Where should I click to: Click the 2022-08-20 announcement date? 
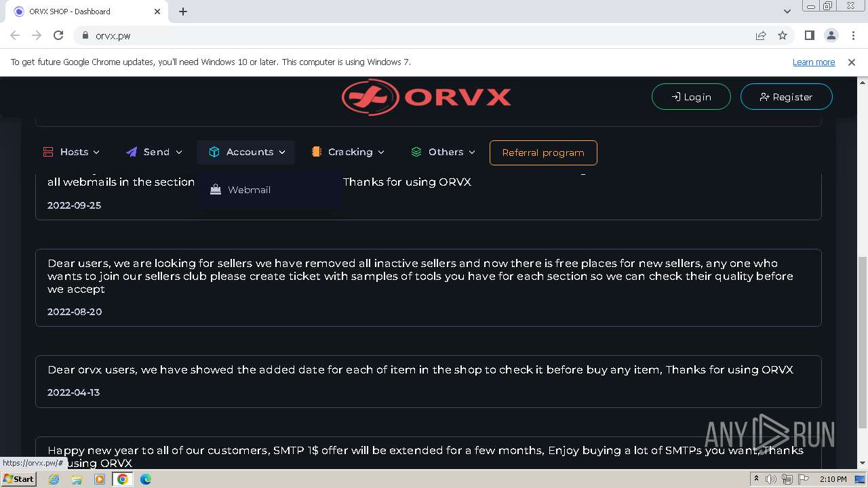point(75,312)
